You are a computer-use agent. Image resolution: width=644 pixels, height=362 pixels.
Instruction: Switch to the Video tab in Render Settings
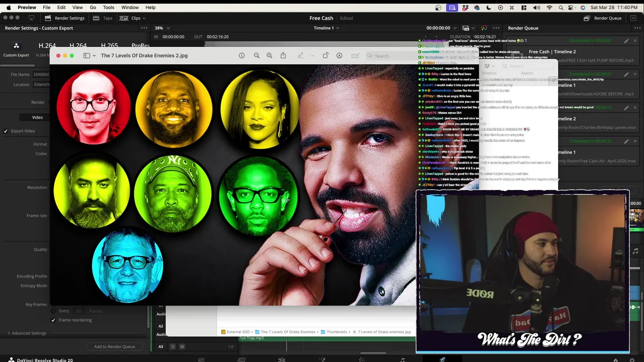pos(37,118)
